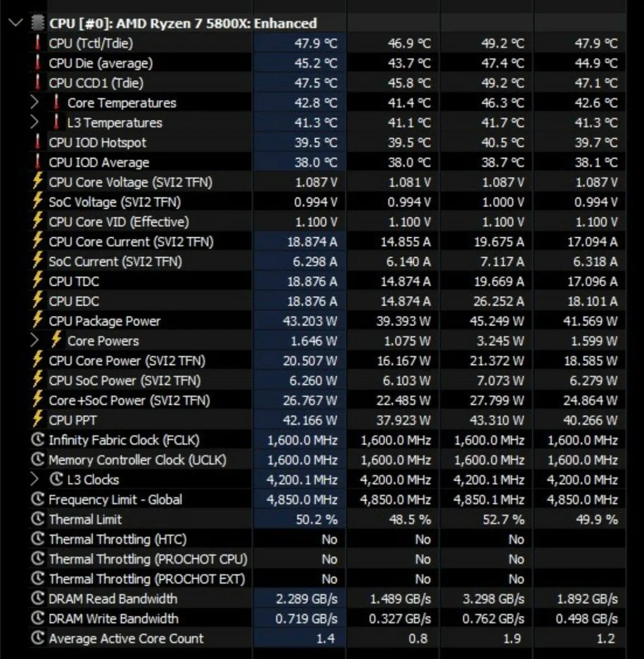644x659 pixels.
Task: Expand the Core Temperatures group
Action: pyautogui.click(x=34, y=102)
